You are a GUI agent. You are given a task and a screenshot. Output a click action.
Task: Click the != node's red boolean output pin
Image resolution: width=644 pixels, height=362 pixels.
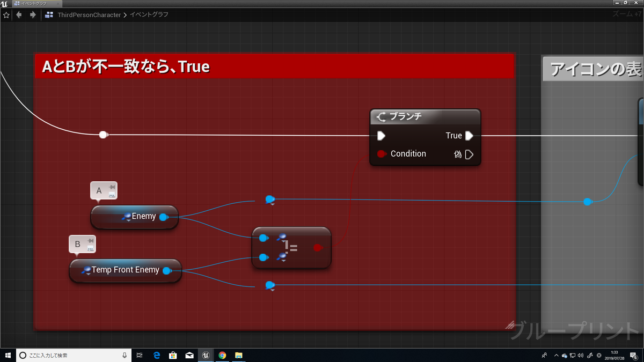pyautogui.click(x=317, y=248)
